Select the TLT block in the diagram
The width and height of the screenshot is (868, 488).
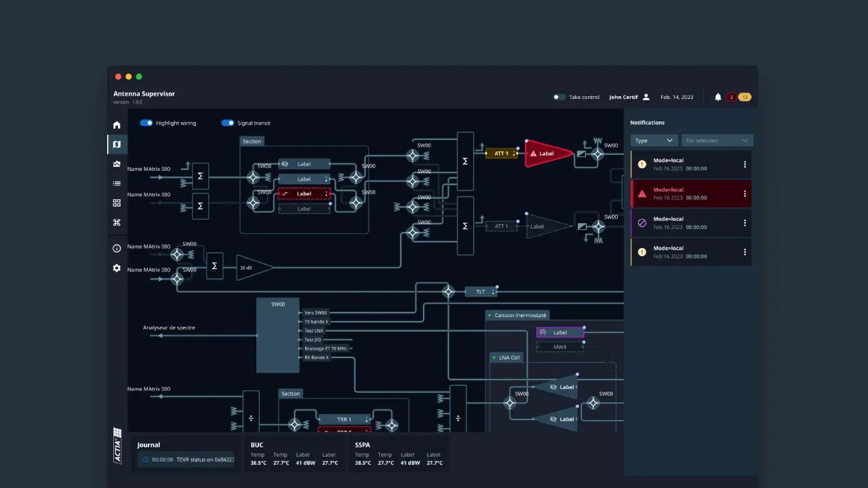(481, 292)
